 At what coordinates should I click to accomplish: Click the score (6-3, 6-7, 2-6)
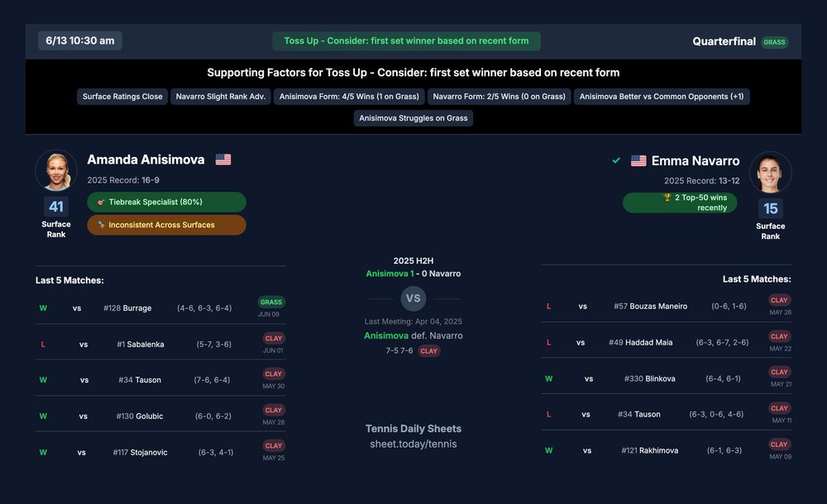tap(722, 342)
